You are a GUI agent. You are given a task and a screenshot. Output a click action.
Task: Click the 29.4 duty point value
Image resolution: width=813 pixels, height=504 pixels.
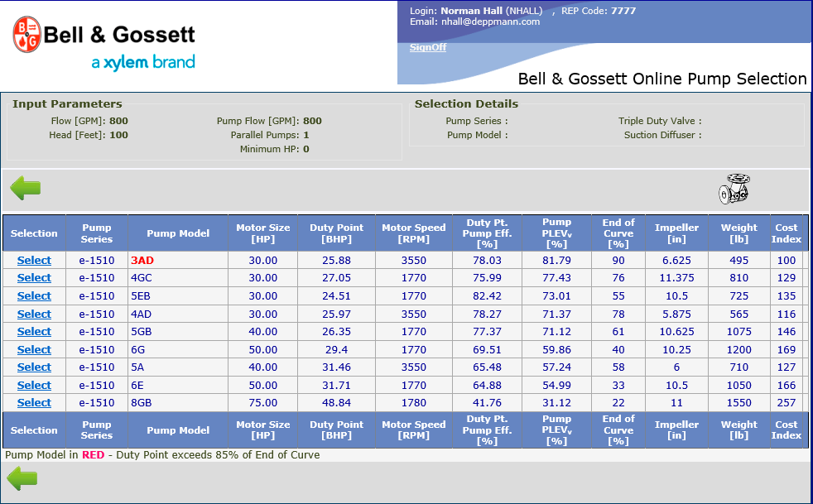[336, 350]
